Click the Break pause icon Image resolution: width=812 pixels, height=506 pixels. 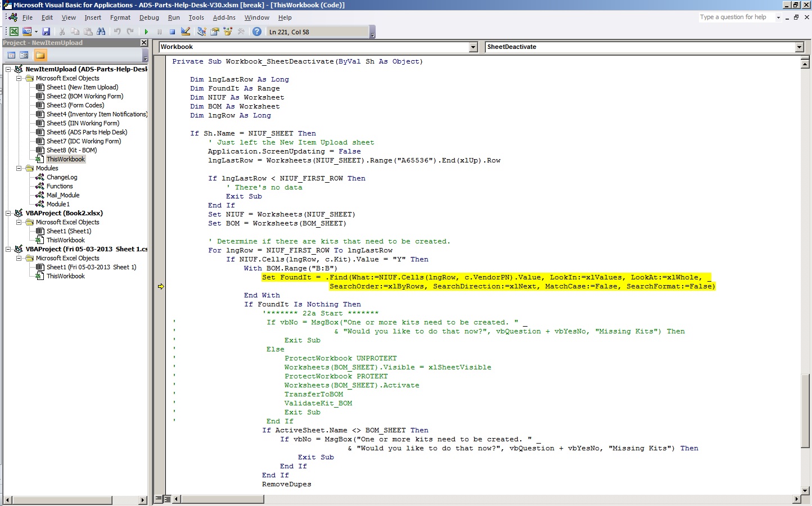click(159, 32)
